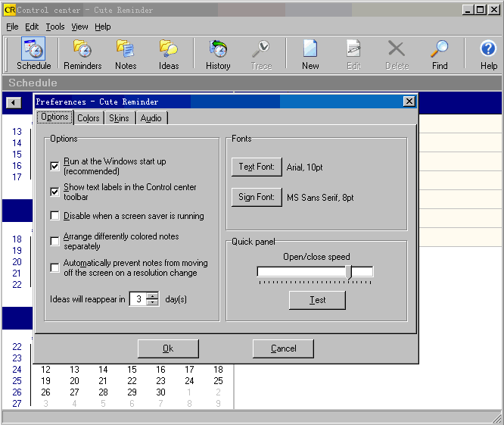Create a New item from toolbar
The image size is (504, 425).
(310, 53)
